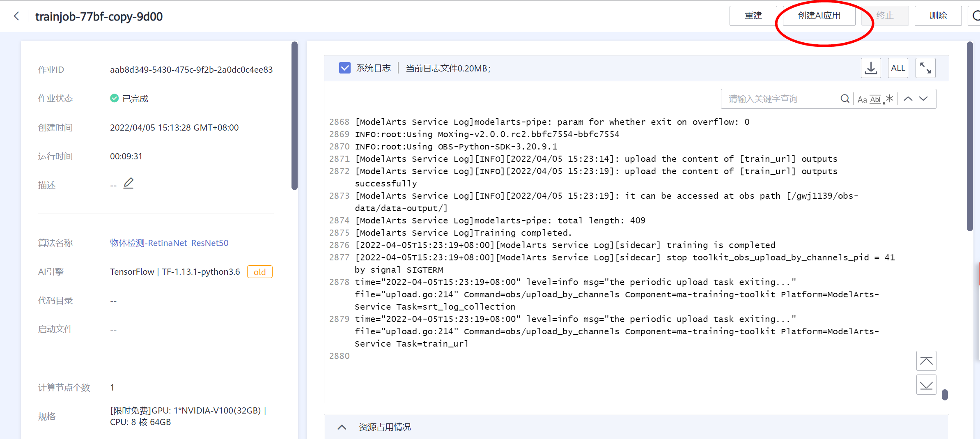The width and height of the screenshot is (980, 439).
Task: Expand the log viewer to fullscreen
Action: click(925, 68)
